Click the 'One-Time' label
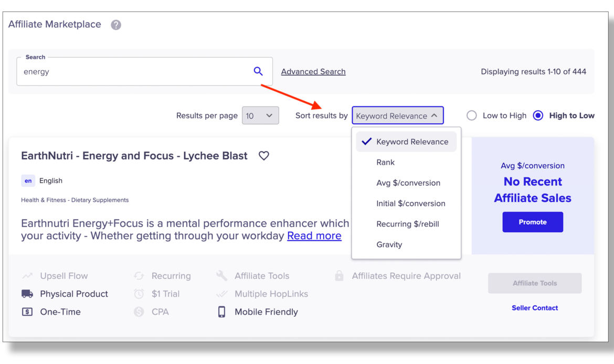 click(x=60, y=312)
